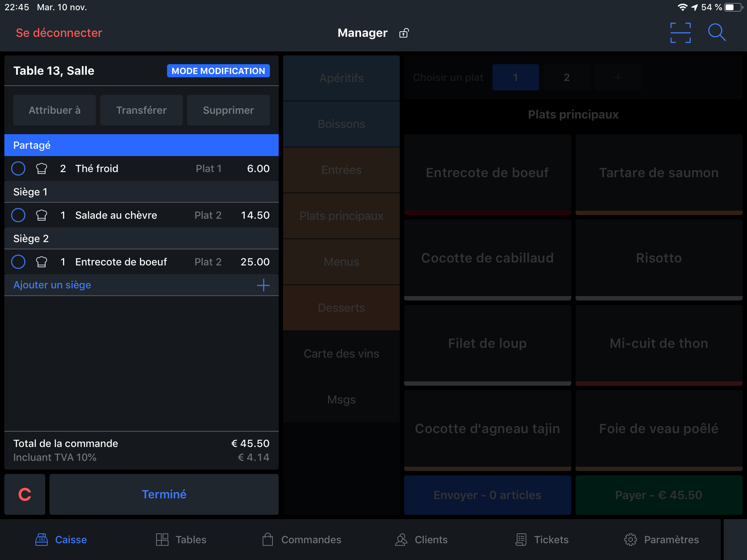Tap Envoyer - 0 articles button
This screenshot has height=560, width=747.
487,495
